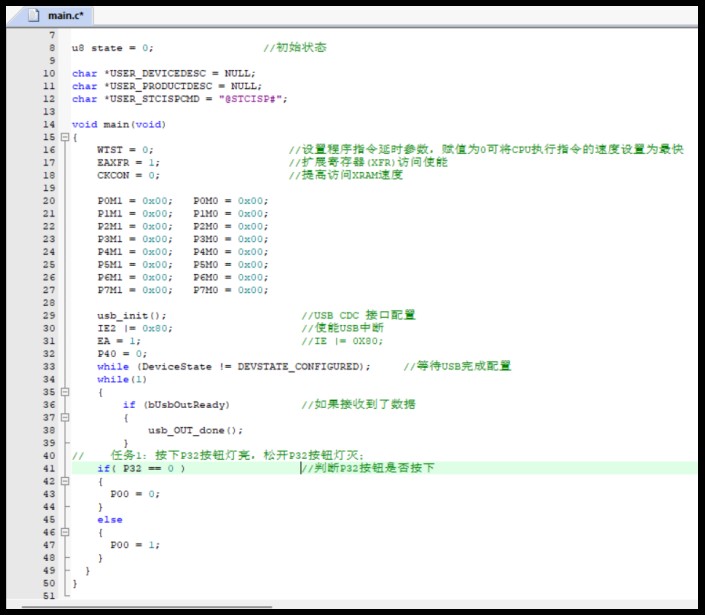The height and width of the screenshot is (615, 705).
Task: Collapse the bUsbOutReady if-block at line 37
Action: (x=65, y=418)
